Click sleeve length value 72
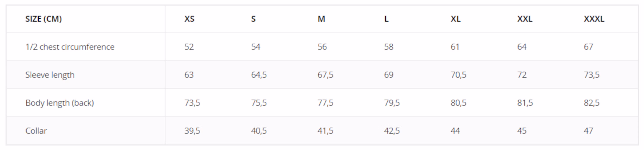The width and height of the screenshot is (644, 150). click(522, 75)
